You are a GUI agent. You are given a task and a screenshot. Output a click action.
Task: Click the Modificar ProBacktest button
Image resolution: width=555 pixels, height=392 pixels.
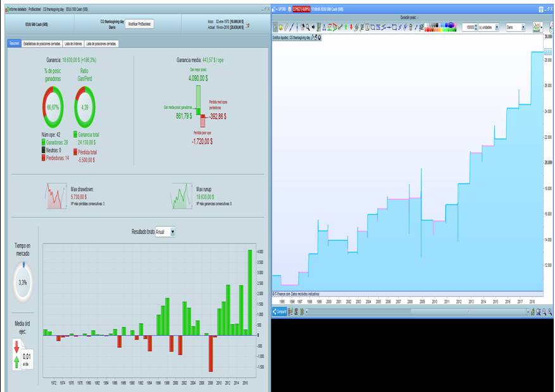click(x=139, y=24)
